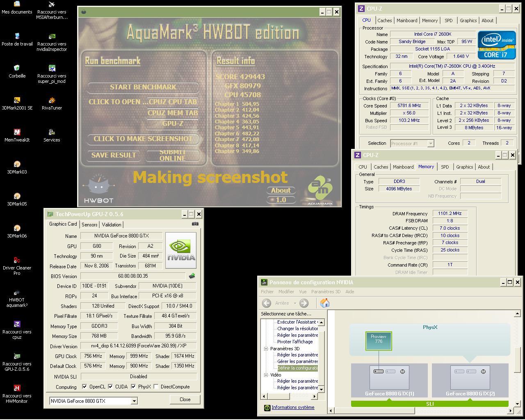Switch to the Sensors tab in GPU-Z

click(89, 225)
